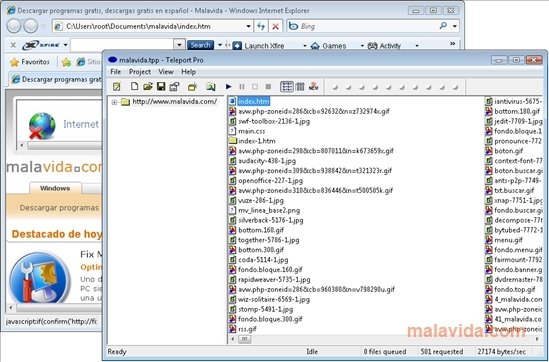Select fondo.top.gif in second column
This screenshot has height=362, width=549.
515,289
